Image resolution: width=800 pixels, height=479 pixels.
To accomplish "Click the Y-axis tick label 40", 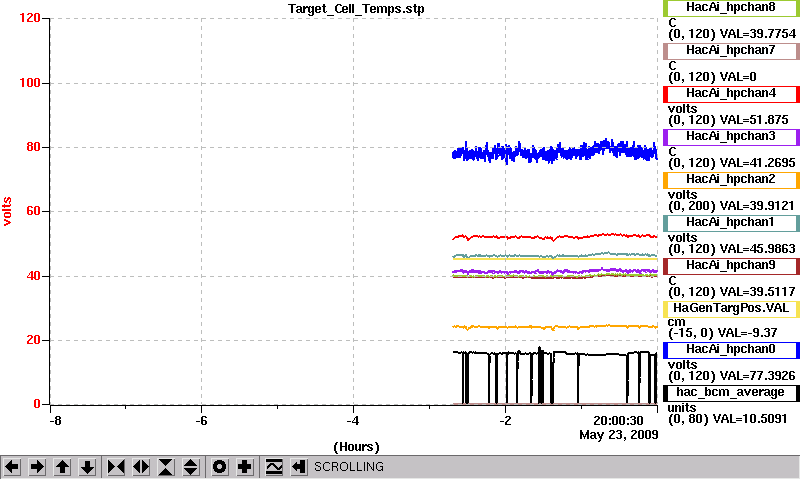I will pos(33,276).
